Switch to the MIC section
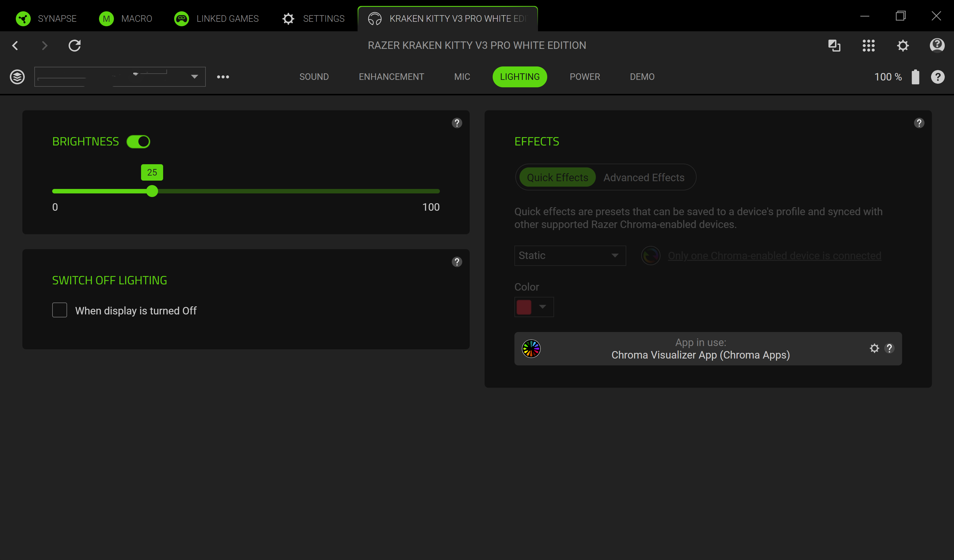Viewport: 954px width, 560px height. point(462,77)
